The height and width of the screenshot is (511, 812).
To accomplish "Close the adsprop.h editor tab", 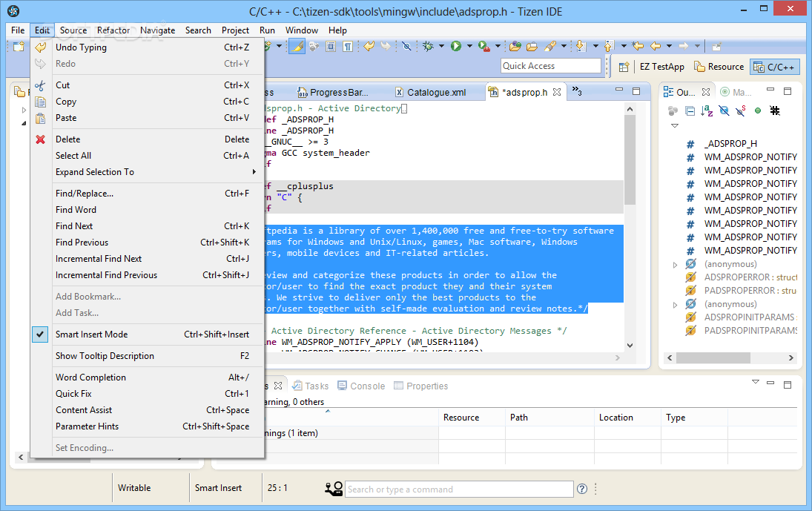I will point(557,92).
